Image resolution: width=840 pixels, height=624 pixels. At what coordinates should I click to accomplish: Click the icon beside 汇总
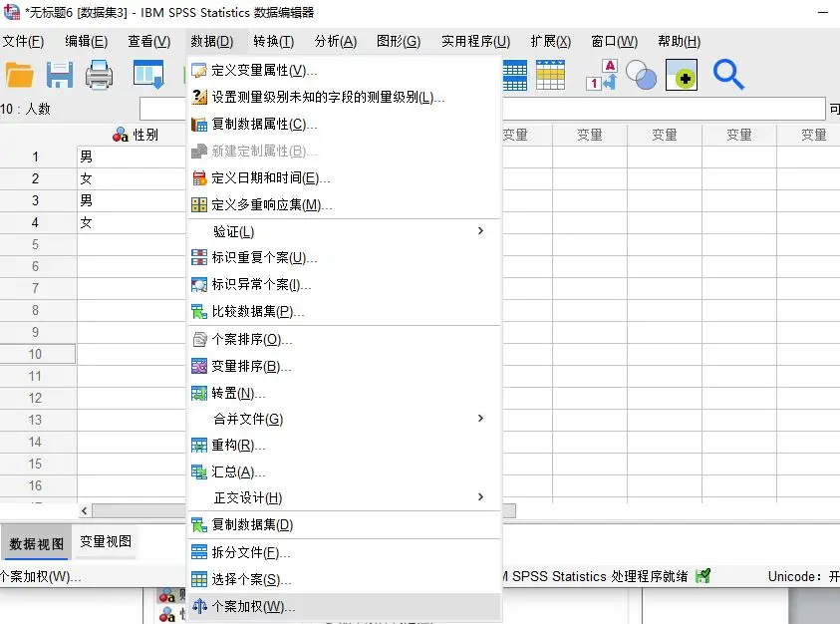tap(199, 471)
